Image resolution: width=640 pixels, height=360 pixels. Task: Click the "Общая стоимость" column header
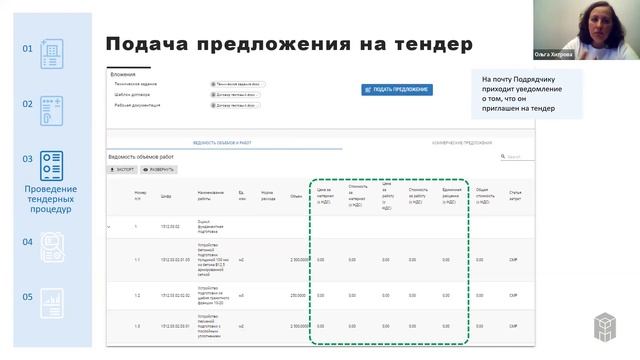coord(485,196)
